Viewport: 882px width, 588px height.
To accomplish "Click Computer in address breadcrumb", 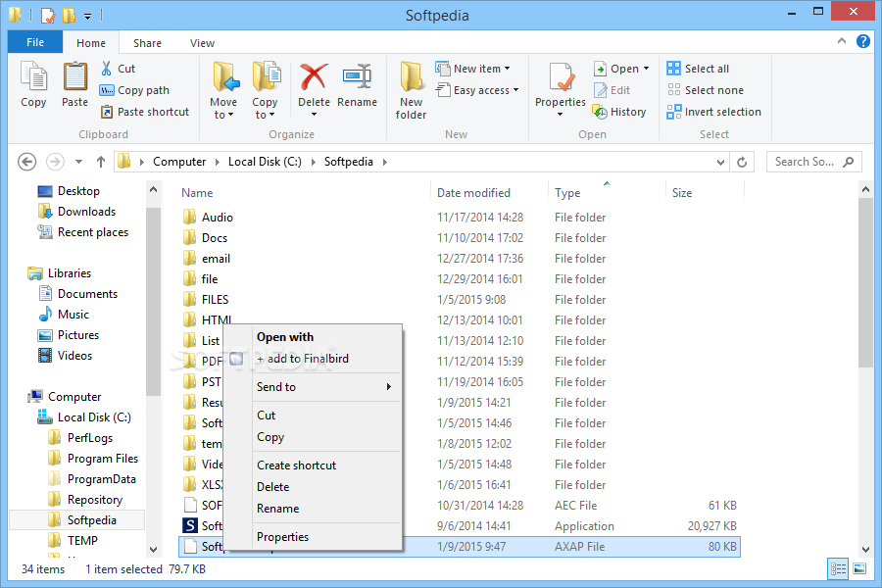I will (179, 162).
